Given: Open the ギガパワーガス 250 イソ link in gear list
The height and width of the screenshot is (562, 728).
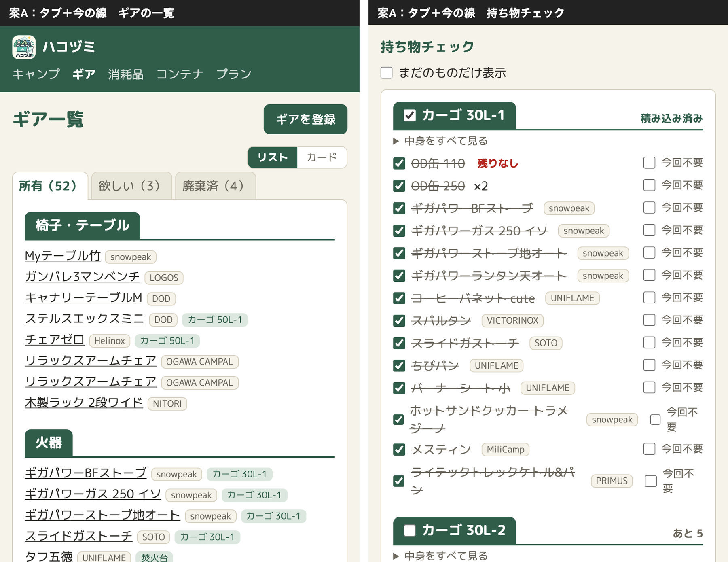Looking at the screenshot, I should click(93, 494).
